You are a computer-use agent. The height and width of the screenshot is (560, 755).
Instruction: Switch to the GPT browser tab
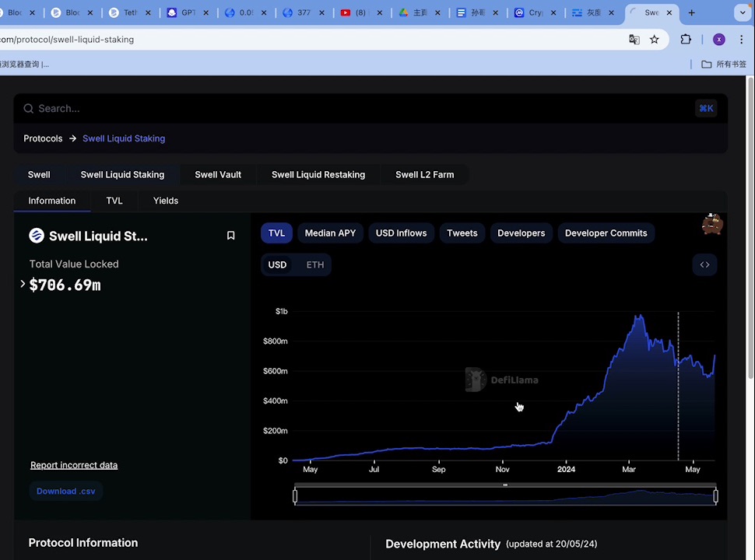[181, 13]
